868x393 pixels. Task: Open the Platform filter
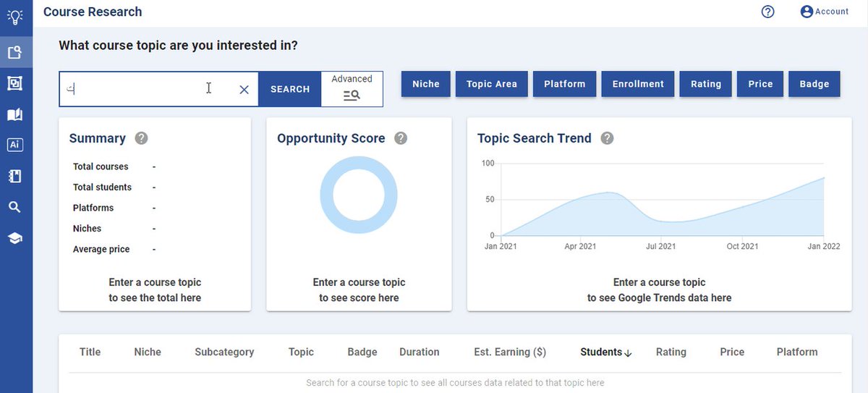coord(565,84)
